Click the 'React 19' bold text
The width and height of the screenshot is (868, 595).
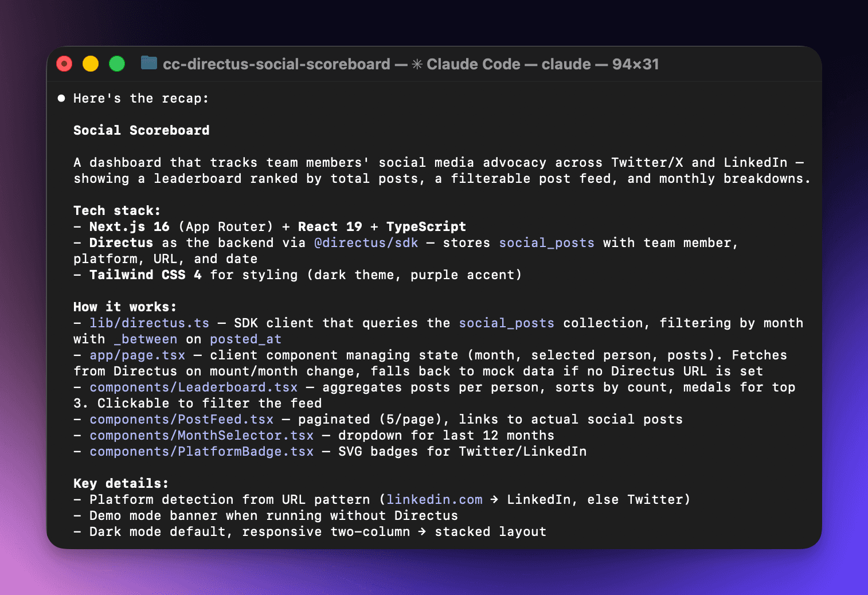[x=330, y=227]
